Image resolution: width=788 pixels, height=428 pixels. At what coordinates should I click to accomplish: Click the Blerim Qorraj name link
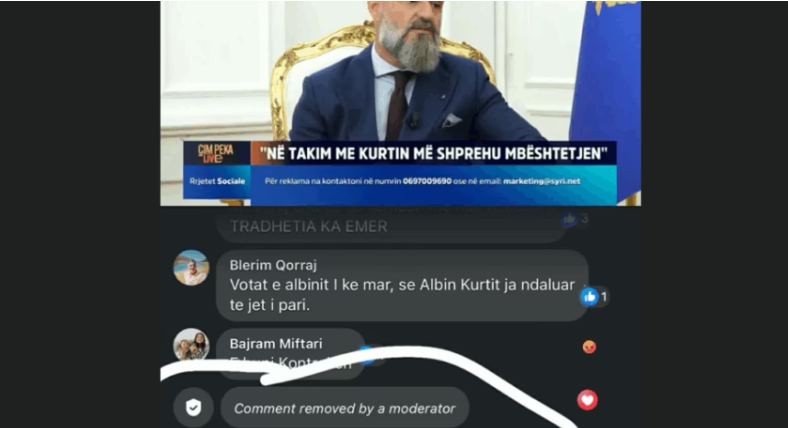pyautogui.click(x=273, y=265)
